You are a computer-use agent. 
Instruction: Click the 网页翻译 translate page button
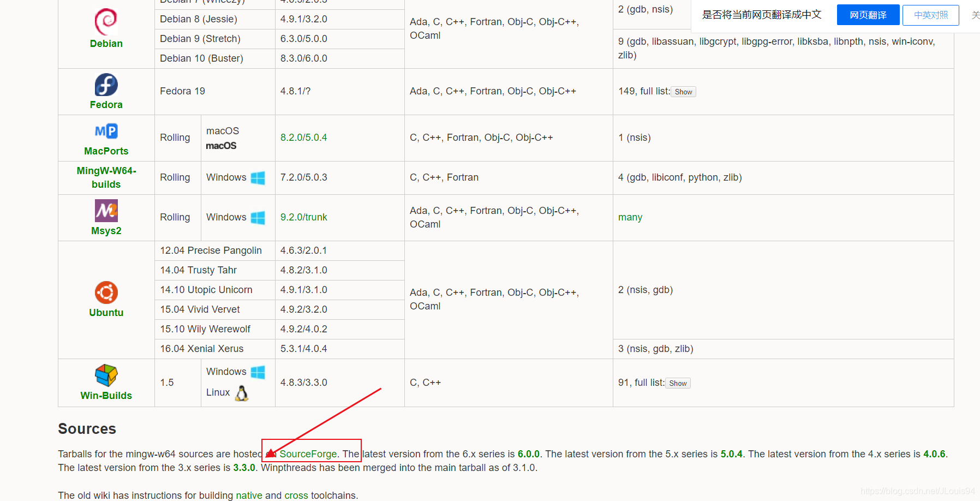(868, 15)
